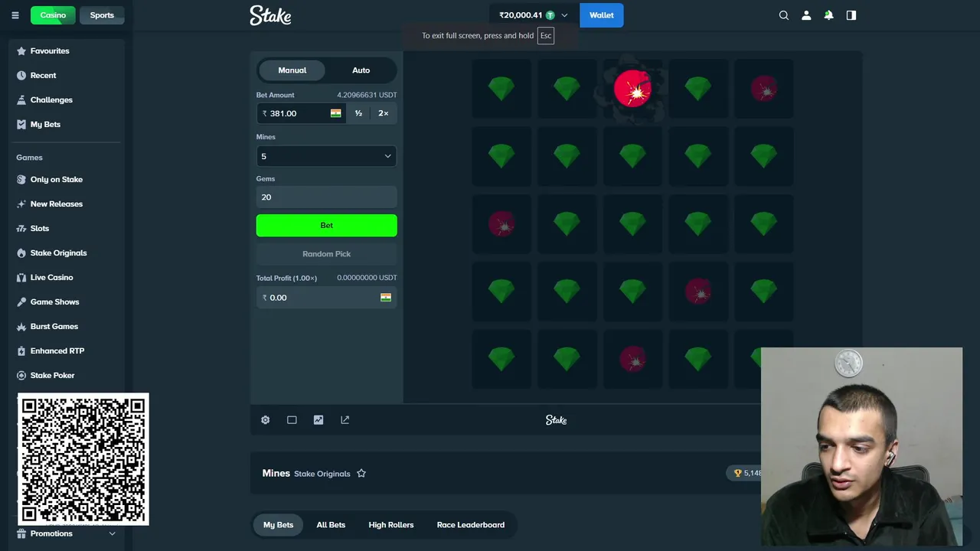Click the QR code image

pos(83,459)
